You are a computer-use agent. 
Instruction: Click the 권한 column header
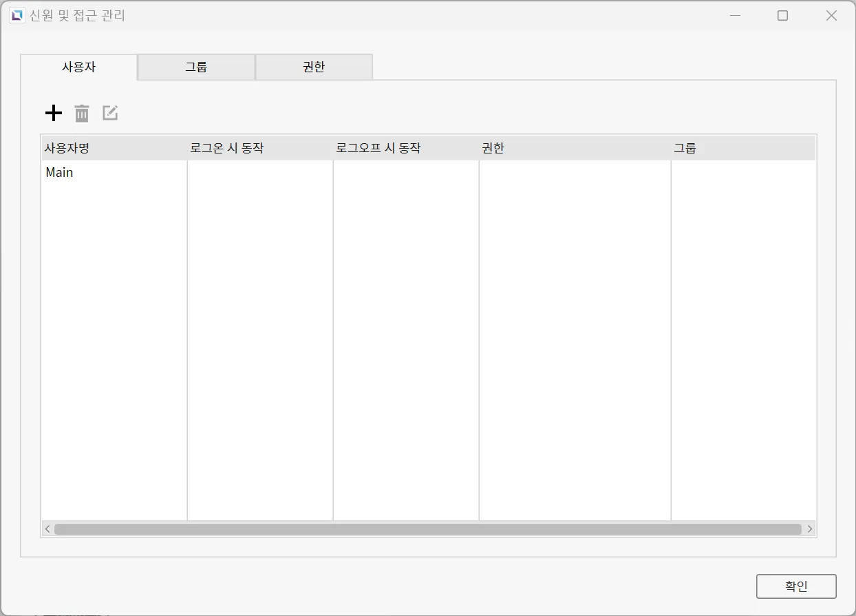(574, 148)
